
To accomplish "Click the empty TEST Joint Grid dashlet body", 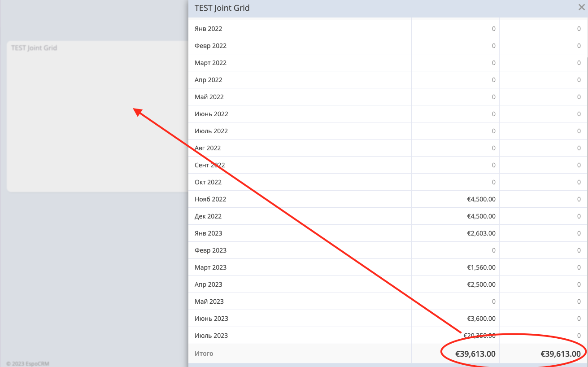I will point(97,121).
